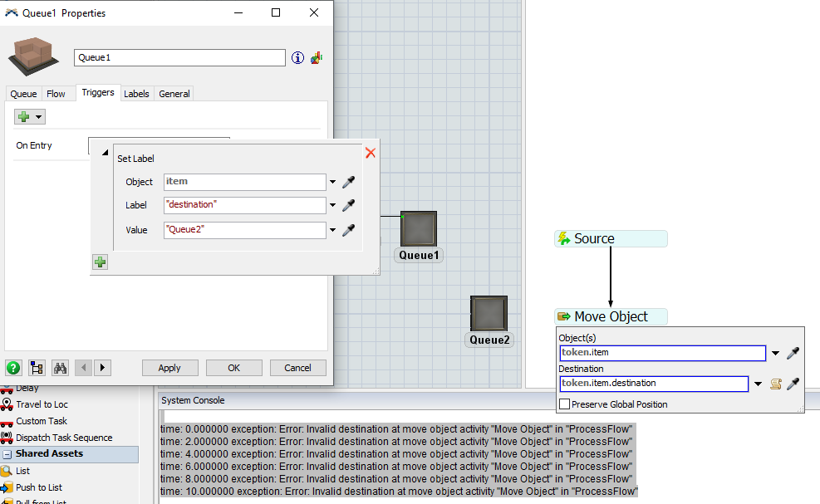Click the green plus add-trigger button

23,116
